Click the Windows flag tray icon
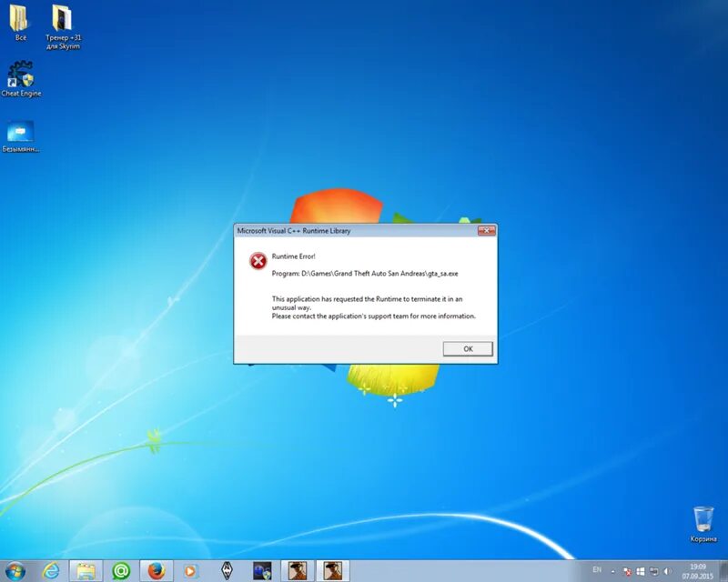This screenshot has height=582, width=728. coord(641,571)
